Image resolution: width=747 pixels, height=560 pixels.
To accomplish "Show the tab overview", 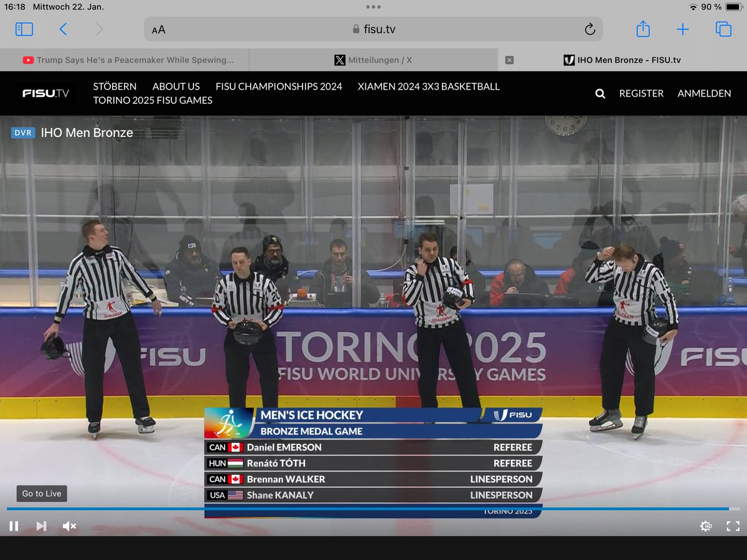I will click(x=723, y=29).
